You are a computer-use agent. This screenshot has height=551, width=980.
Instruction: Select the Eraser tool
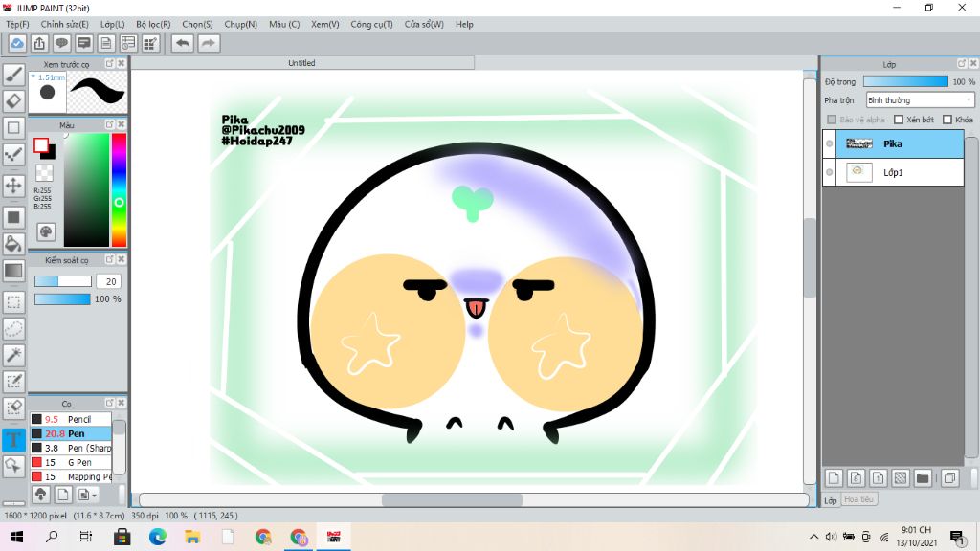click(13, 100)
